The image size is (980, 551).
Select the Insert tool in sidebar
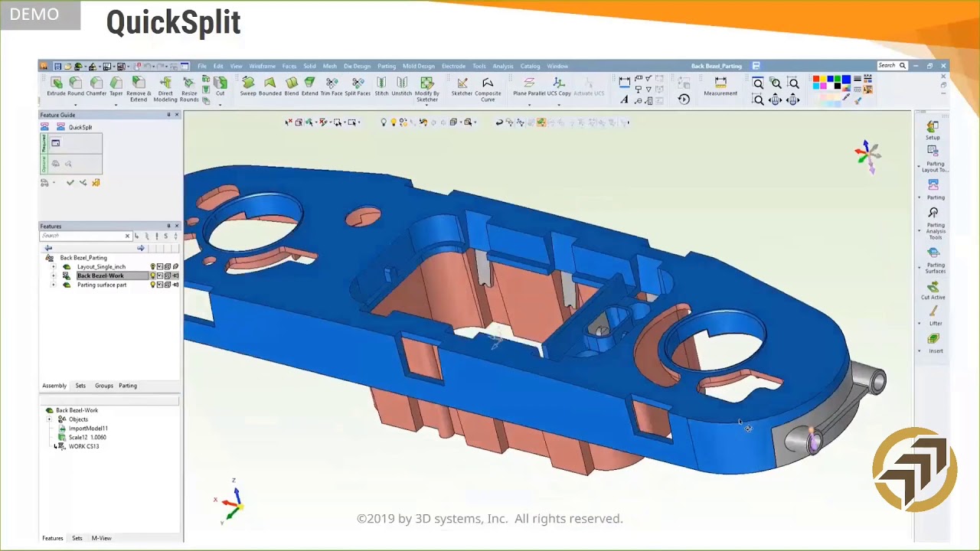(934, 344)
